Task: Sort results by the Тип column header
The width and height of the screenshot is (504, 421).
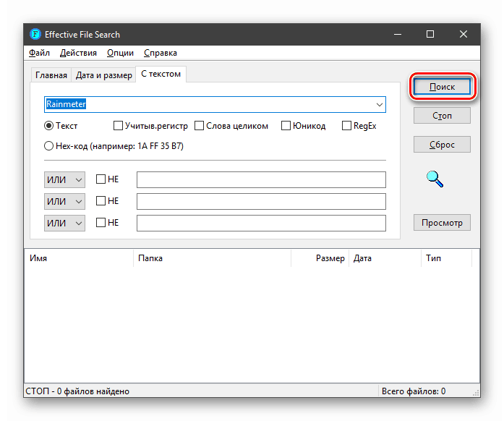Action: (446, 258)
